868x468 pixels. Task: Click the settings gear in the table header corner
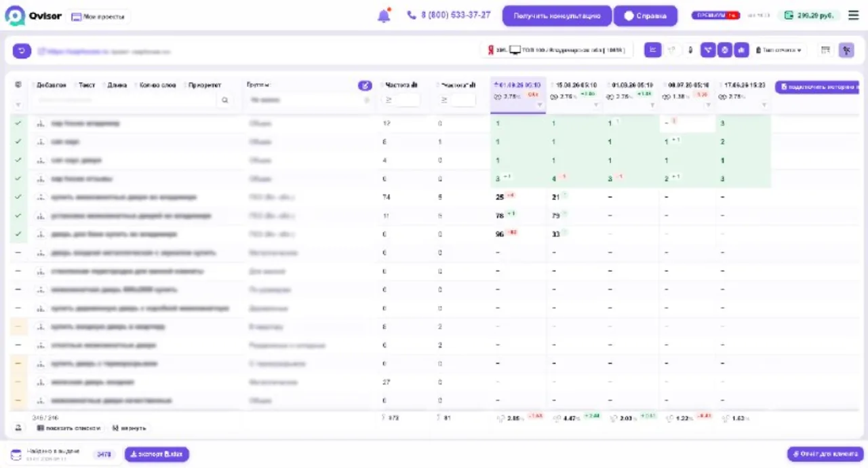[x=18, y=85]
